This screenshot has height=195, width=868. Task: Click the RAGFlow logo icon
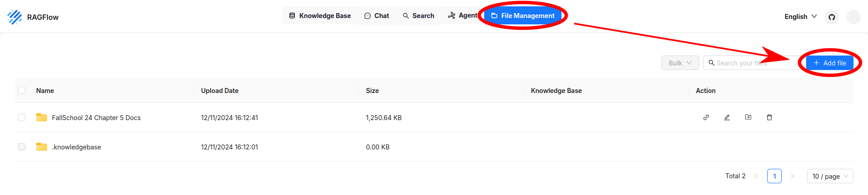pos(14,17)
